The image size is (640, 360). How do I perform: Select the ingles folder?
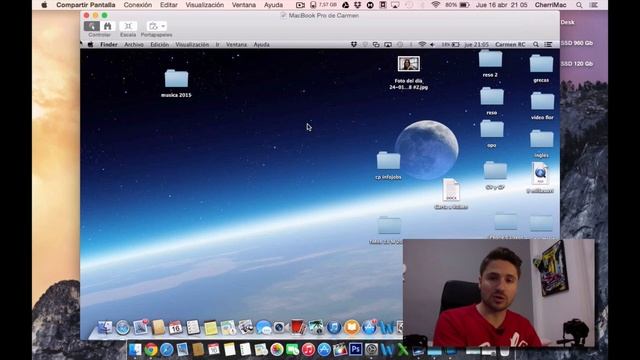pyautogui.click(x=542, y=144)
